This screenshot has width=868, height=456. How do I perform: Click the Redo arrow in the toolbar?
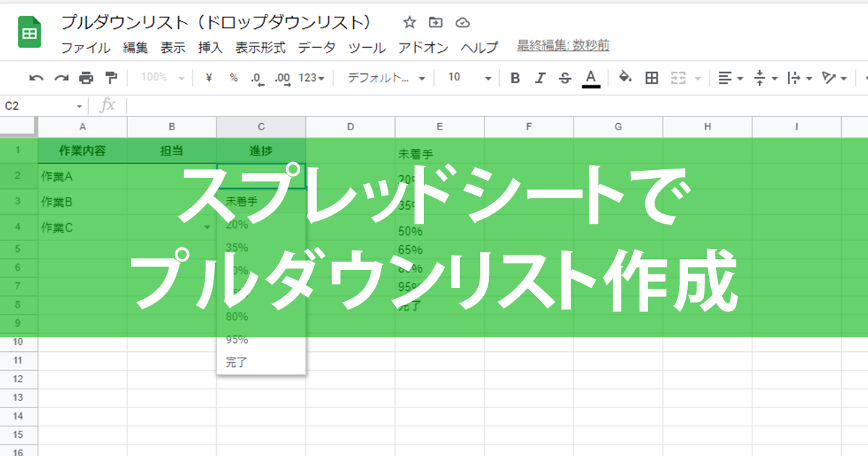point(61,77)
